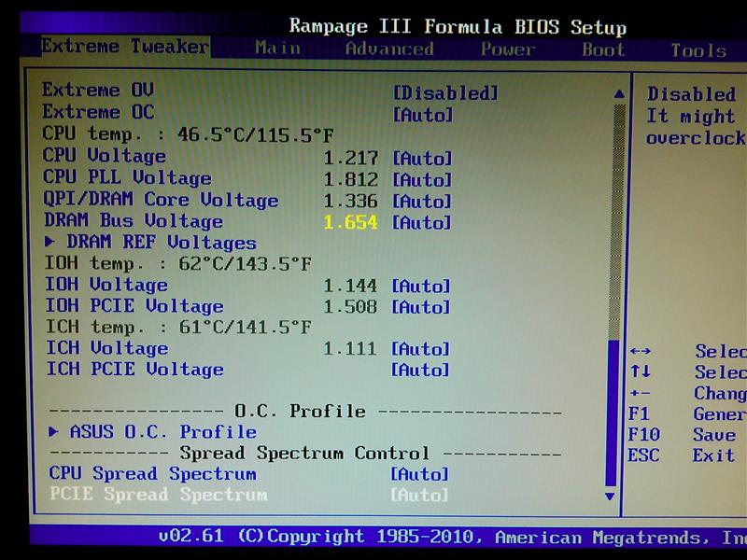This screenshot has height=560, width=747.
Task: Switch to the Advanced tab
Action: [x=389, y=49]
